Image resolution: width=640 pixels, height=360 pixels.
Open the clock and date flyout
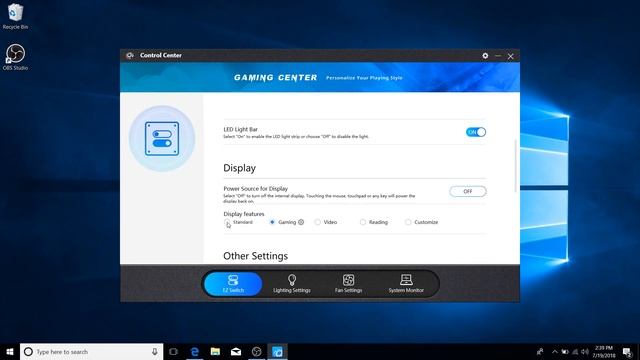pos(604,351)
